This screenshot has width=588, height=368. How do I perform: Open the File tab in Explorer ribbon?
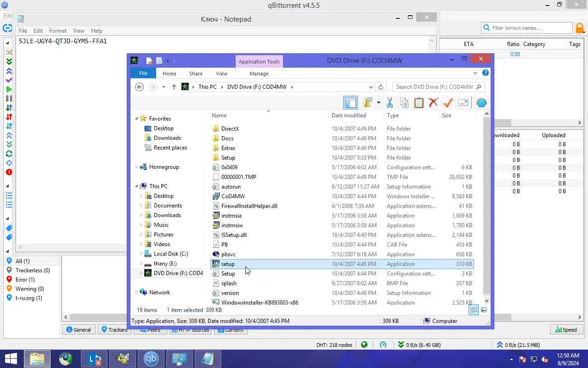click(143, 73)
